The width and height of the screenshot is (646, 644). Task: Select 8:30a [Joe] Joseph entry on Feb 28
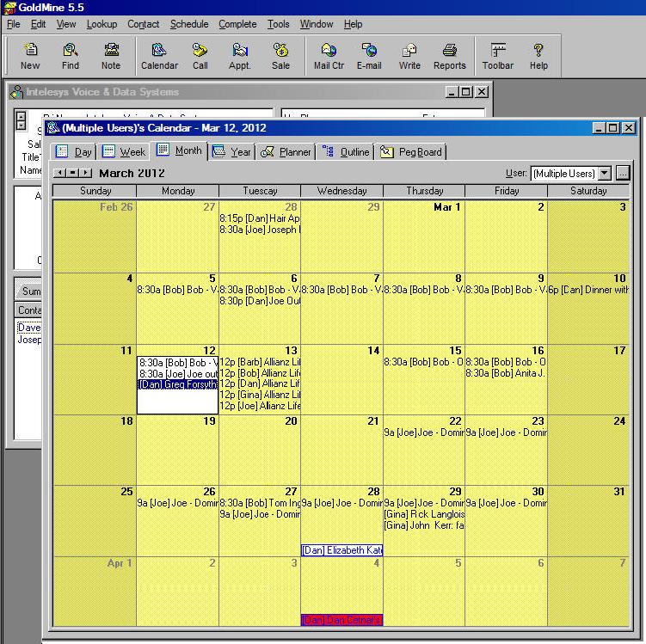click(x=260, y=230)
